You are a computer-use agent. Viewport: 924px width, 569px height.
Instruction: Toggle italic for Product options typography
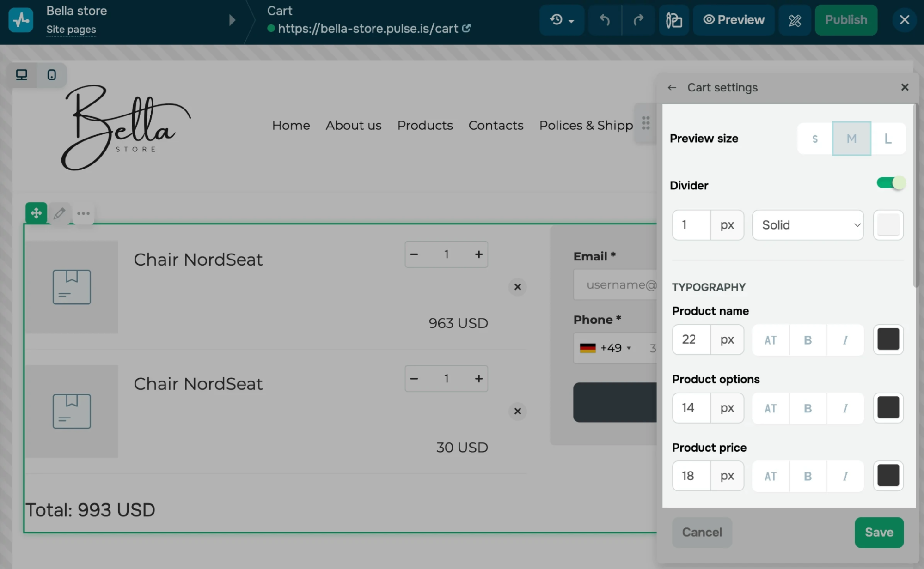[845, 408]
